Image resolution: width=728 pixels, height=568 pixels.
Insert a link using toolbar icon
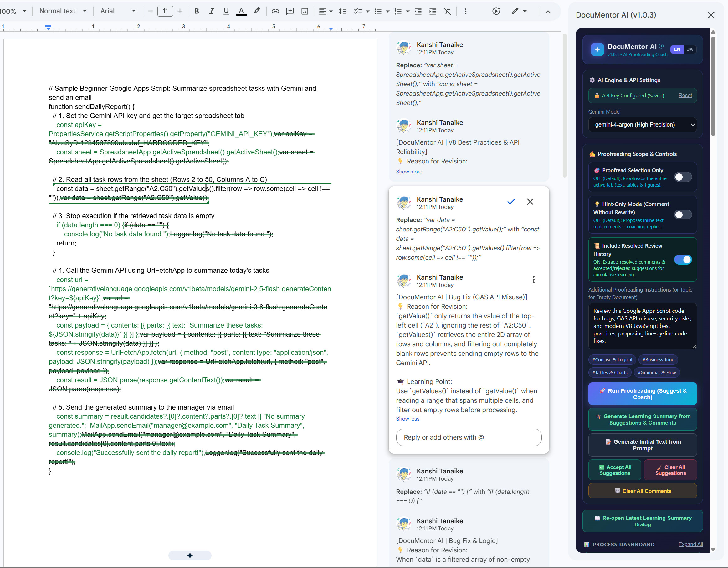275,11
